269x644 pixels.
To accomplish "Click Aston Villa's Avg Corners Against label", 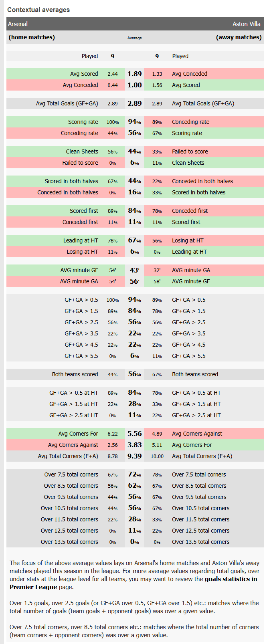I will pyautogui.click(x=197, y=434).
